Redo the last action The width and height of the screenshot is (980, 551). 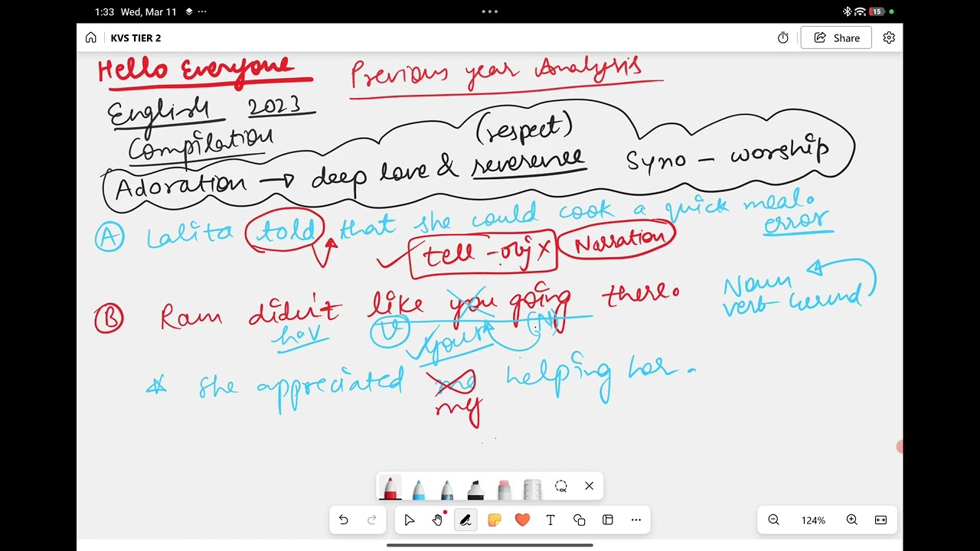point(372,520)
